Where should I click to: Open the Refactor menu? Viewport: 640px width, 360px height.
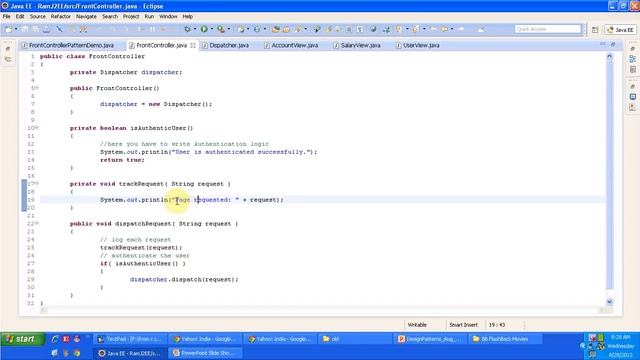60,17
